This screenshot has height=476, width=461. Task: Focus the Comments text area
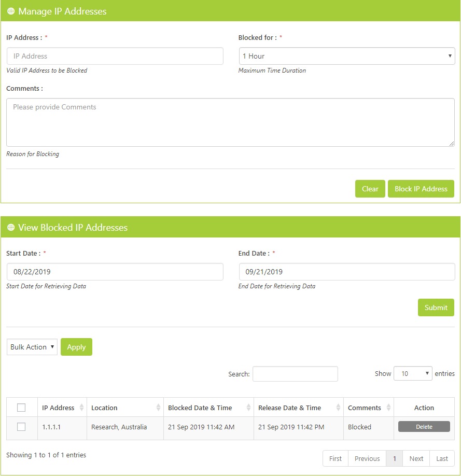pyautogui.click(x=230, y=122)
